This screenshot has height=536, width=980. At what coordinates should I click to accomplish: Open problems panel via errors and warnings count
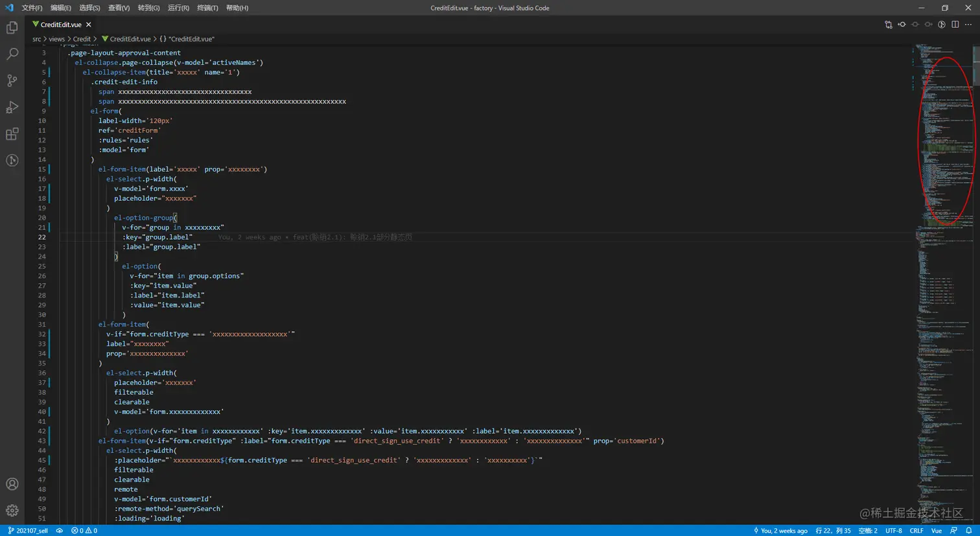coord(84,531)
